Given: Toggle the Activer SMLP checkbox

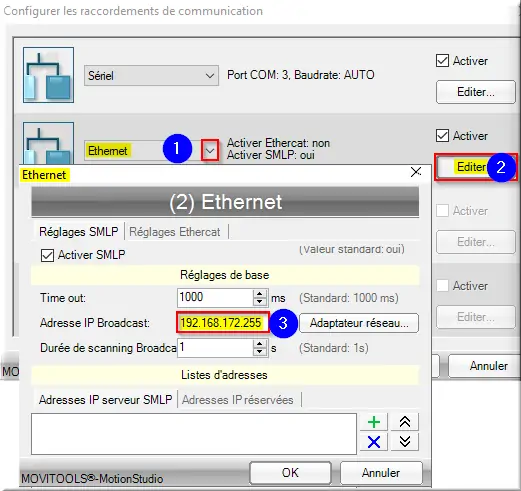Looking at the screenshot, I should (x=47, y=256).
